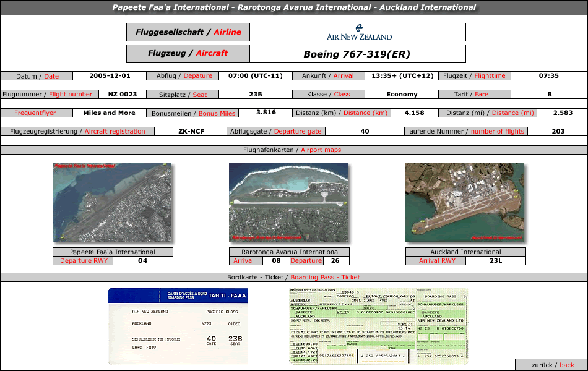This screenshot has width=588, height=371.
Task: Select the distance in km 4.158
Action: tap(414, 113)
